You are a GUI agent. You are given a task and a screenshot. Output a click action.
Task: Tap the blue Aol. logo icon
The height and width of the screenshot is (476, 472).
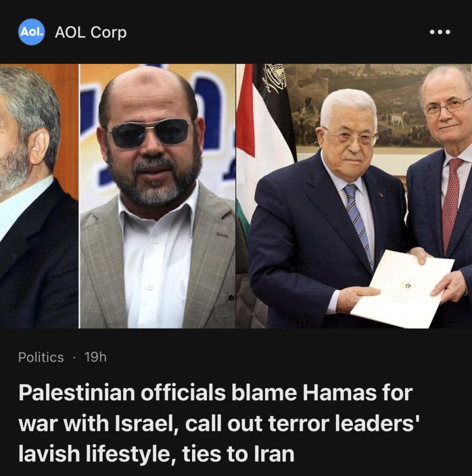(31, 32)
